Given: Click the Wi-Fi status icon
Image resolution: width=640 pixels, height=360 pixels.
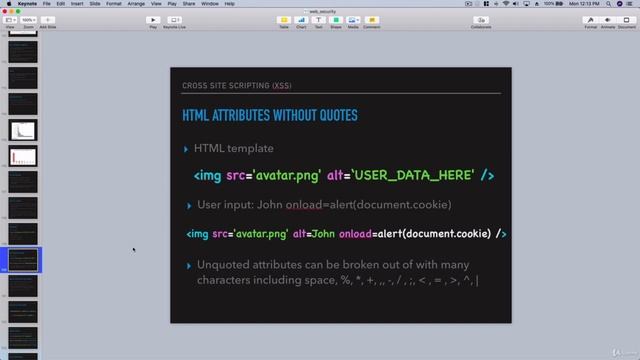Looking at the screenshot, I should pyautogui.click(x=506, y=4).
